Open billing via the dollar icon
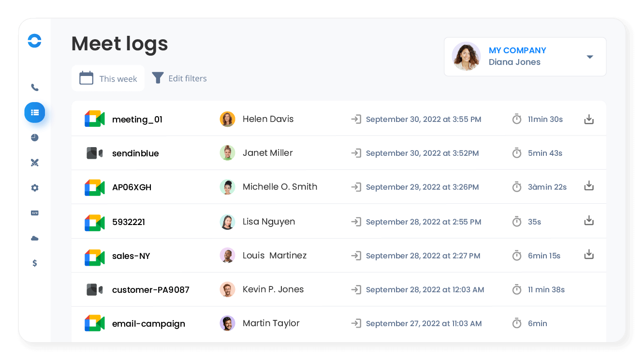Image resolution: width=644 pixels, height=361 pixels. (x=34, y=263)
